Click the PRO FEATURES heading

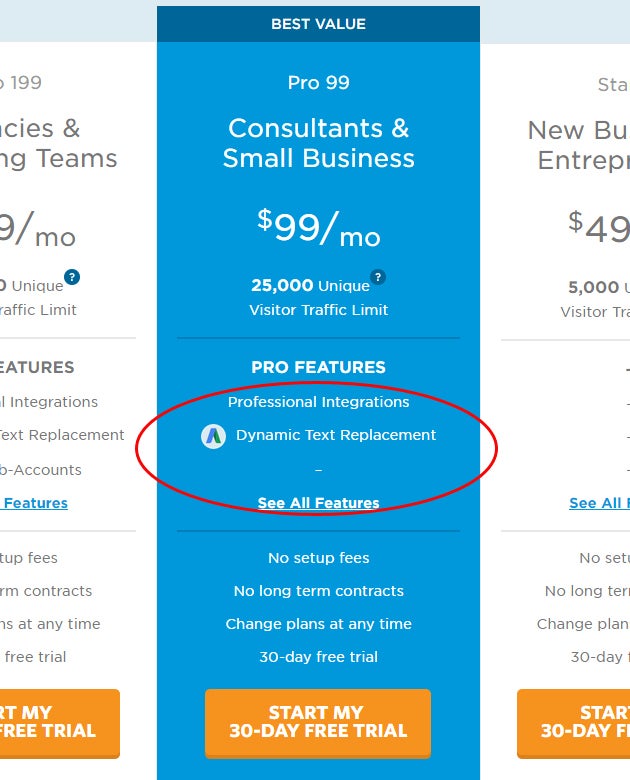pos(318,367)
